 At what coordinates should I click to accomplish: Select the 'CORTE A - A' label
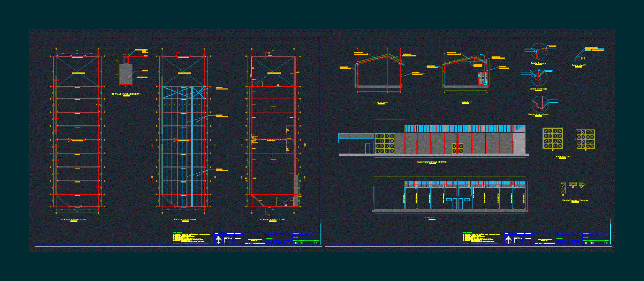(x=465, y=102)
